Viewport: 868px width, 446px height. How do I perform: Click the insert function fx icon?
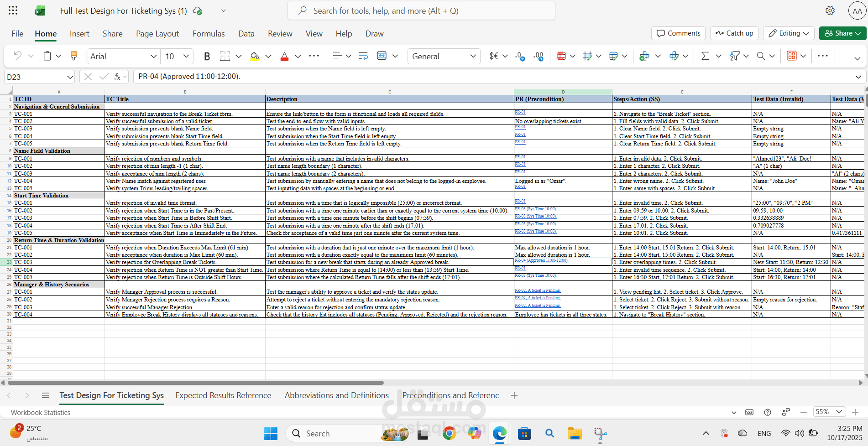(x=117, y=77)
